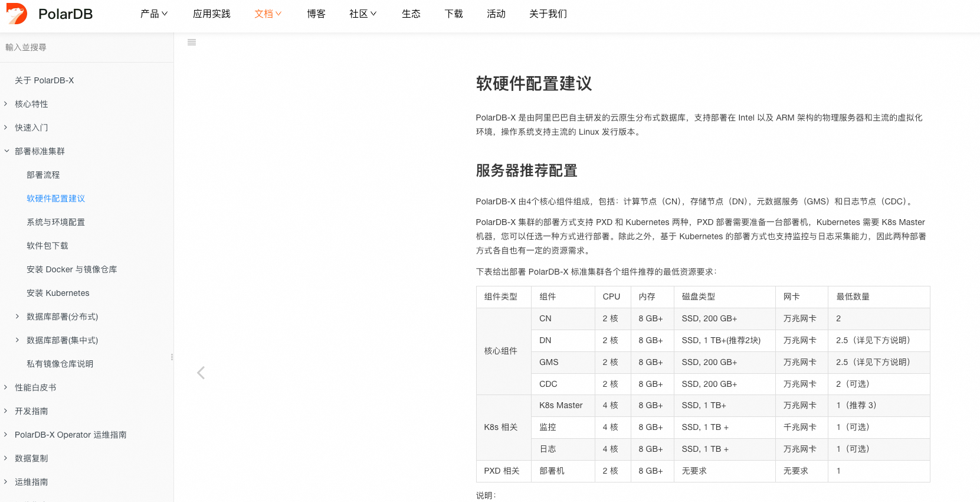Select 软硬件配置建议 in sidebar
Viewport: 980px width, 502px height.
coord(55,198)
